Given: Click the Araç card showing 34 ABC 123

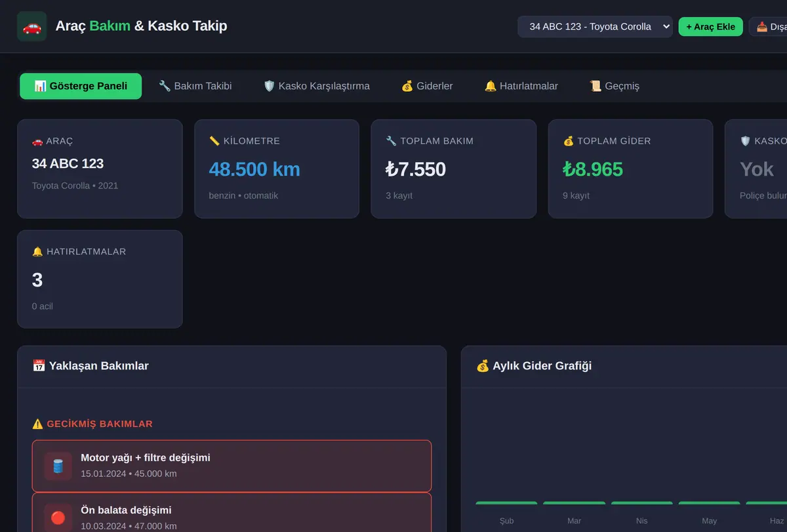Looking at the screenshot, I should 100,169.
